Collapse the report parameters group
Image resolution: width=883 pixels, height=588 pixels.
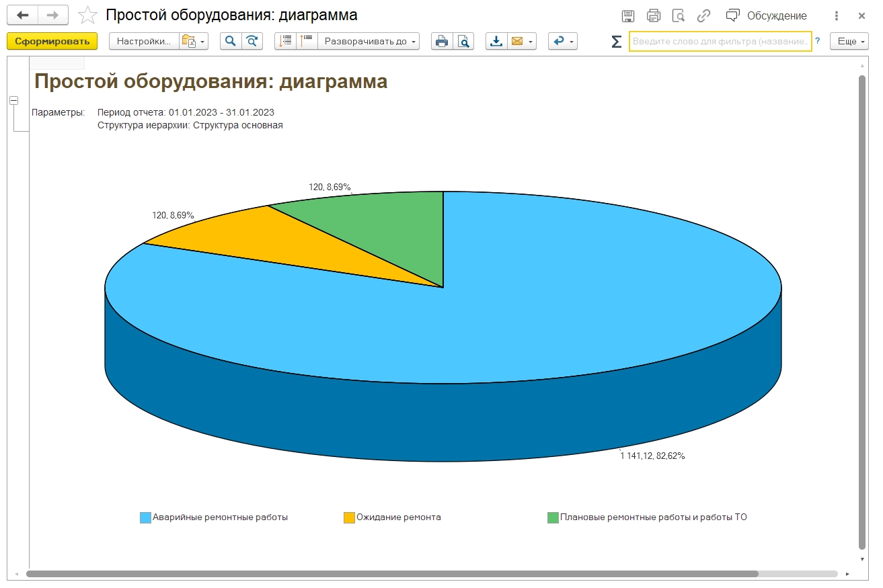(13, 100)
